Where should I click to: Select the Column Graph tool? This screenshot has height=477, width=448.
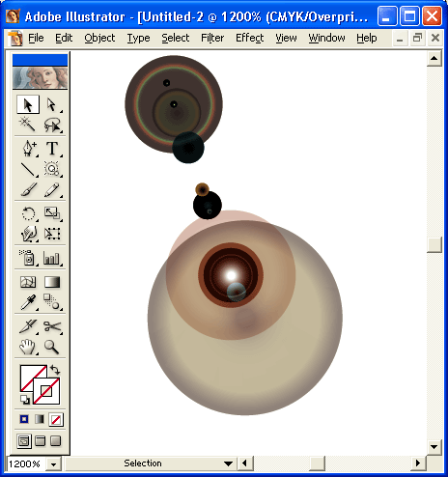pos(52,258)
